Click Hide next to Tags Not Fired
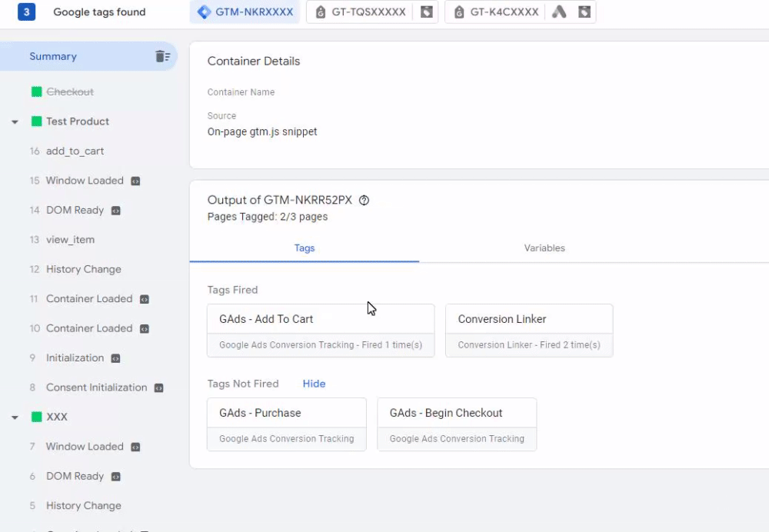 (314, 384)
